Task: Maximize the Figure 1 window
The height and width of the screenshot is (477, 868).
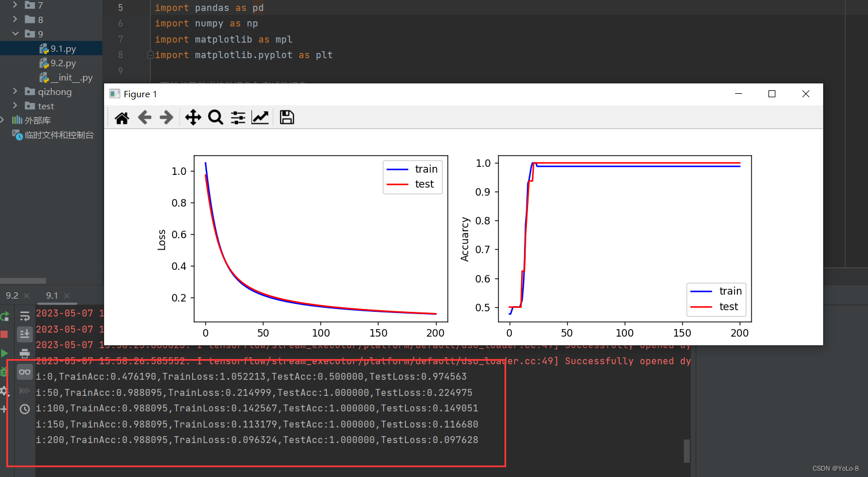Action: pyautogui.click(x=772, y=94)
